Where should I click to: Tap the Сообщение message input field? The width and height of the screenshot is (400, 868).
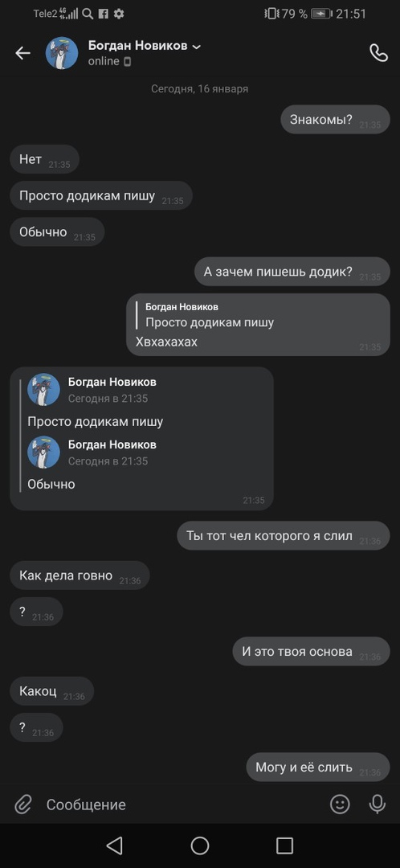click(182, 805)
